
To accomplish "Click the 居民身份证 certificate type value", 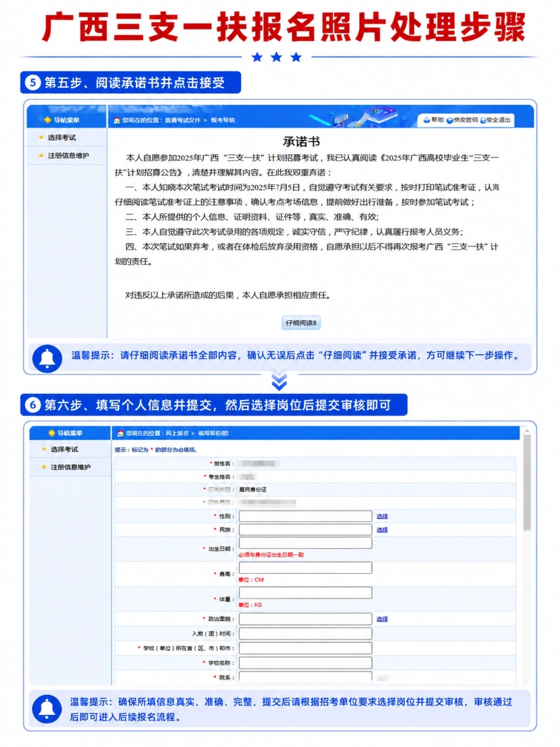I will [252, 489].
